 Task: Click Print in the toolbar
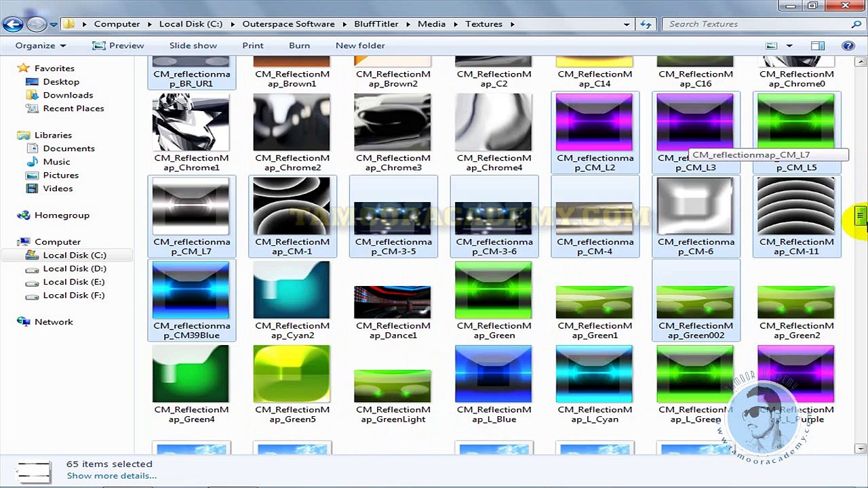pyautogui.click(x=253, y=45)
